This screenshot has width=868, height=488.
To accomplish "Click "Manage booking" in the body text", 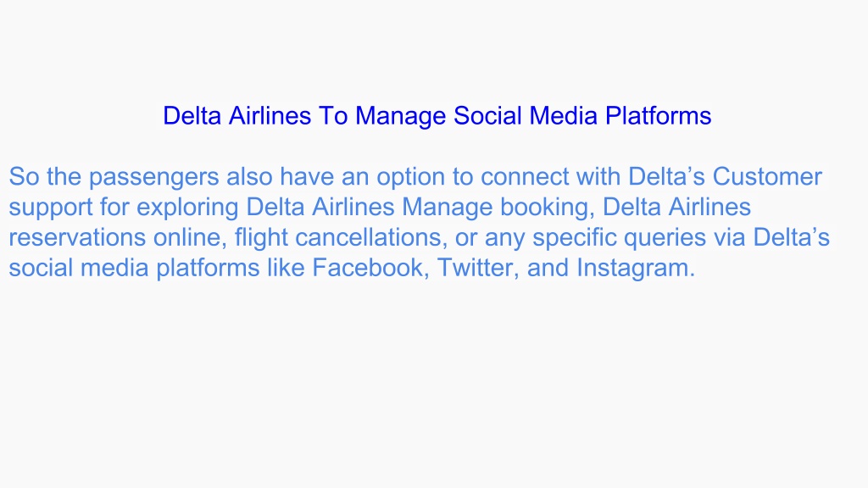I will 498,208.
